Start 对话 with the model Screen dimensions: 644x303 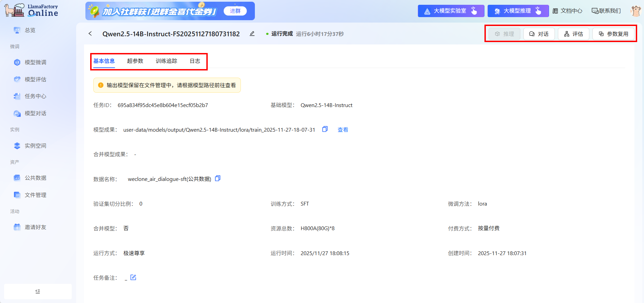click(x=539, y=34)
